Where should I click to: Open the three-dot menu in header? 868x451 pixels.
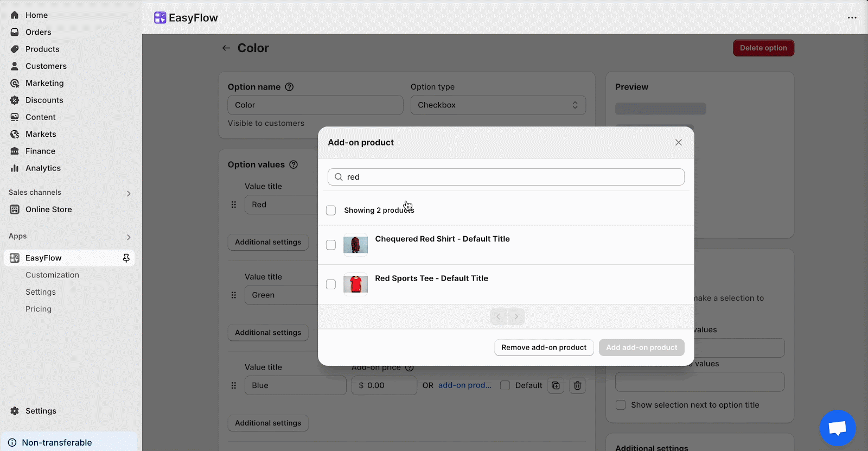click(852, 17)
